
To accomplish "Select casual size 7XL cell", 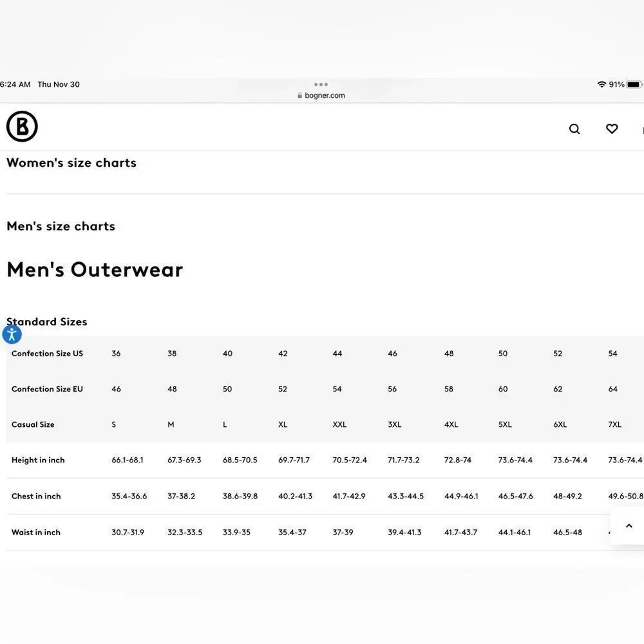I will point(615,424).
